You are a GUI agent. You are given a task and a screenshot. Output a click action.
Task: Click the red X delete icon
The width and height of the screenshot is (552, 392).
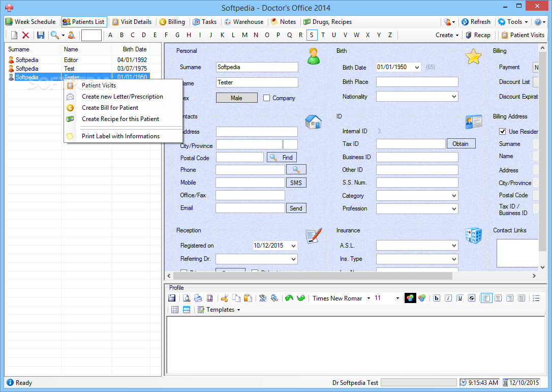(x=26, y=35)
